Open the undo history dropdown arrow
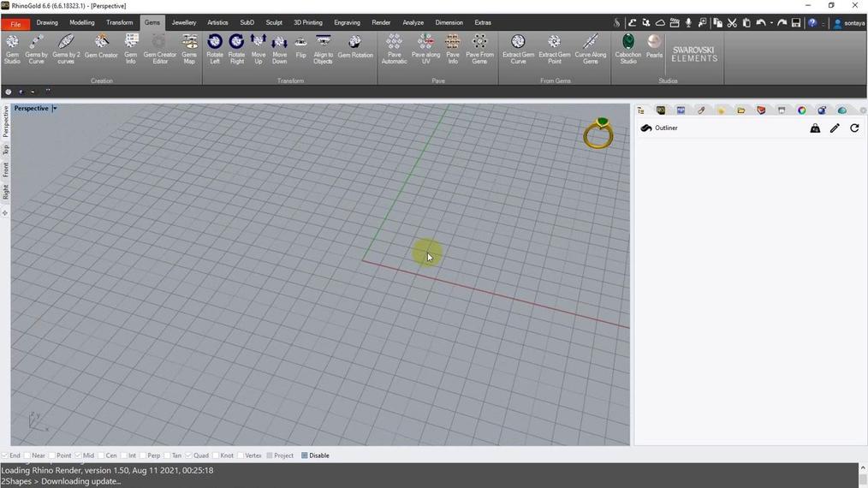868x488 pixels. pos(771,23)
